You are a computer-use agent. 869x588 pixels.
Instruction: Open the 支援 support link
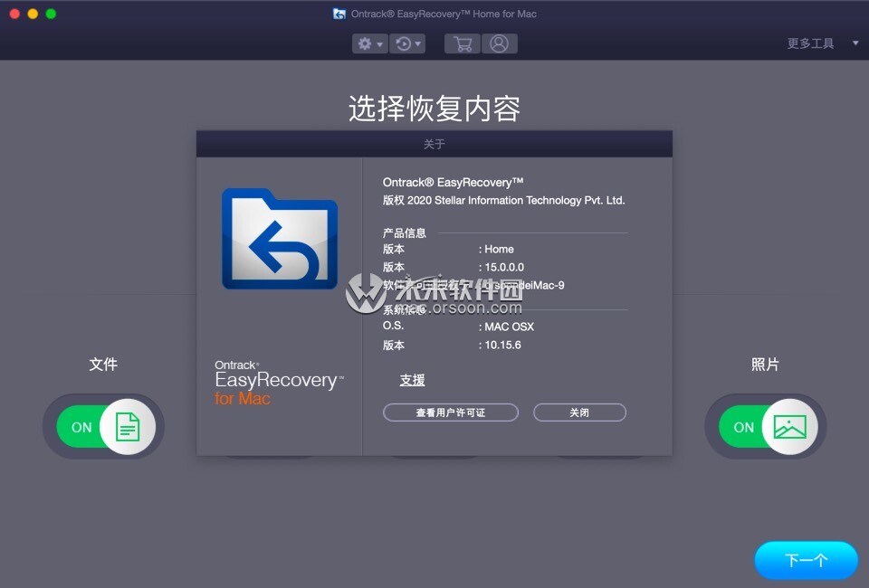pos(412,380)
